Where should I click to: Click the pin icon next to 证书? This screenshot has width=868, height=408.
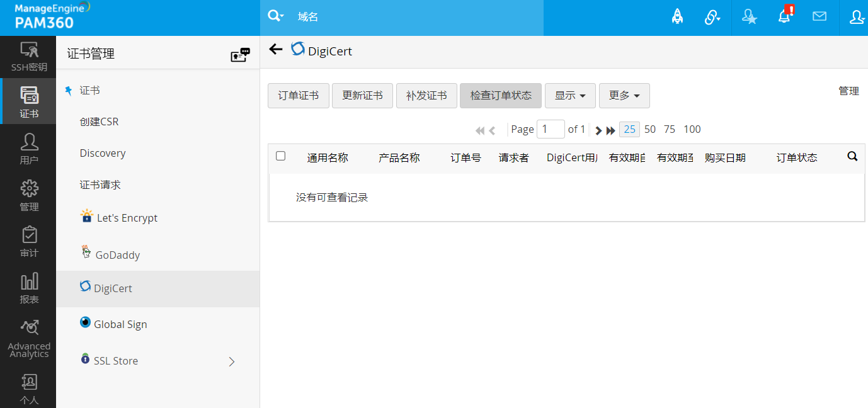(69, 91)
